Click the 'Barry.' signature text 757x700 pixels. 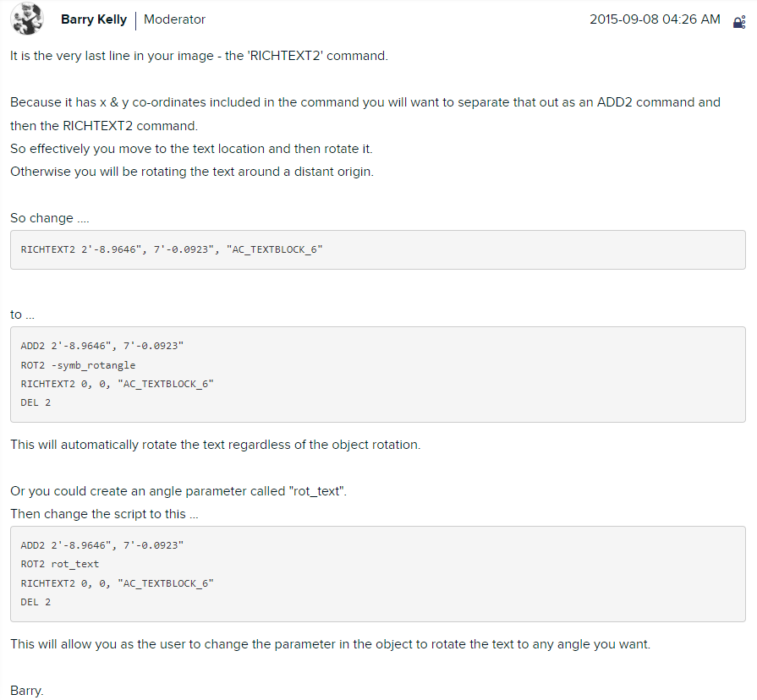[26, 691]
